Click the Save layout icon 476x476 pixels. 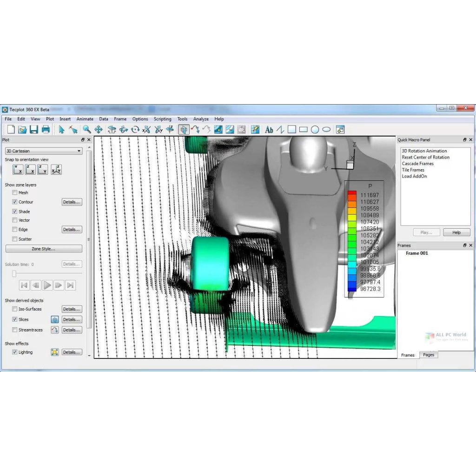[x=34, y=130]
